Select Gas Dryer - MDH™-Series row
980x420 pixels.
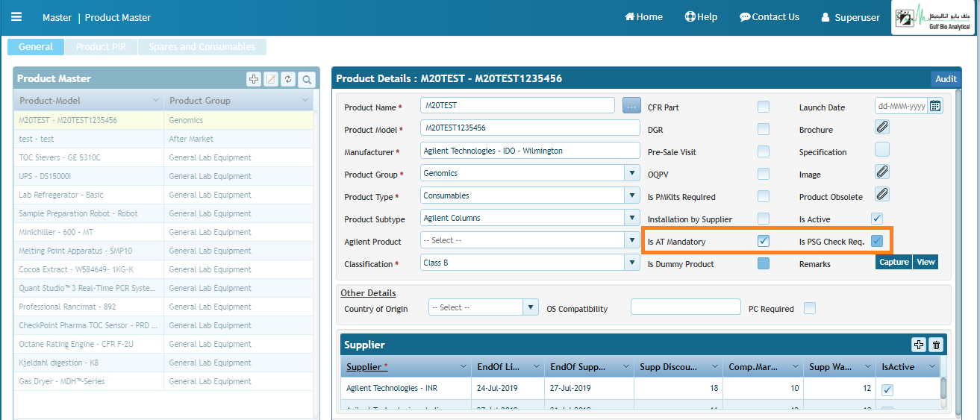point(163,381)
